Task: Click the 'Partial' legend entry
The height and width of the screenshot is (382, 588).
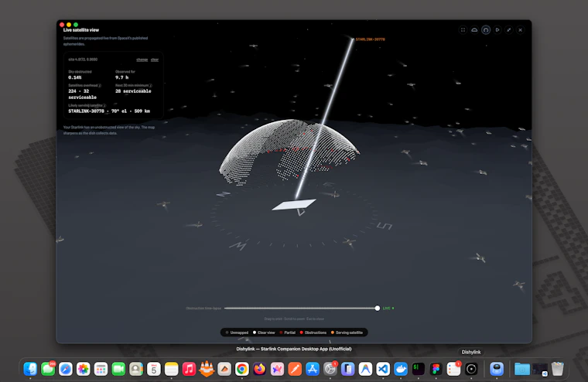Action: tap(287, 333)
